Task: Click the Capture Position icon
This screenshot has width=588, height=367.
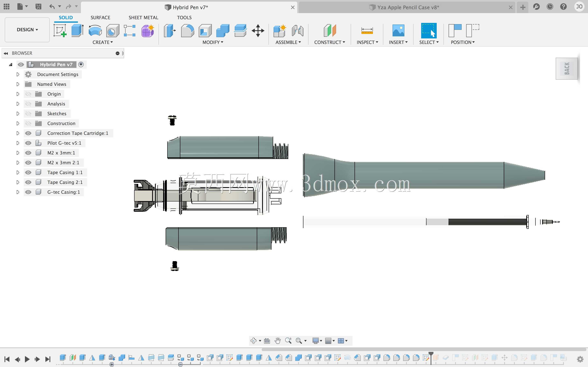Action: [455, 31]
